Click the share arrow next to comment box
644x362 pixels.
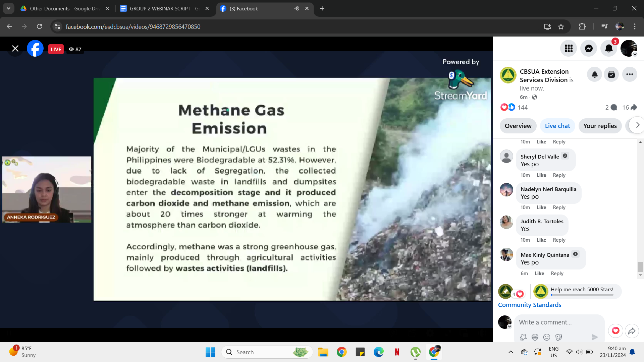click(632, 331)
